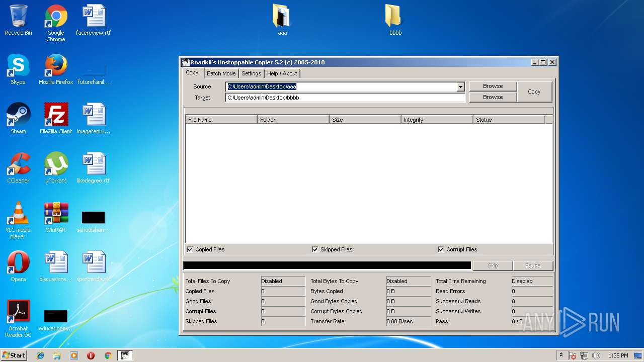Image resolution: width=644 pixels, height=362 pixels.
Task: Launch Skype desktop shortcut
Action: pyautogui.click(x=18, y=69)
